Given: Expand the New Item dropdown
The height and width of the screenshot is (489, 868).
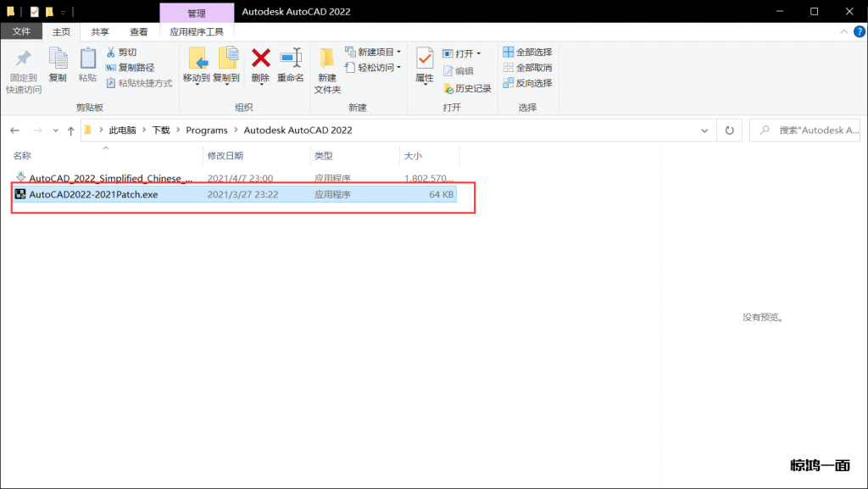Looking at the screenshot, I should coord(400,53).
